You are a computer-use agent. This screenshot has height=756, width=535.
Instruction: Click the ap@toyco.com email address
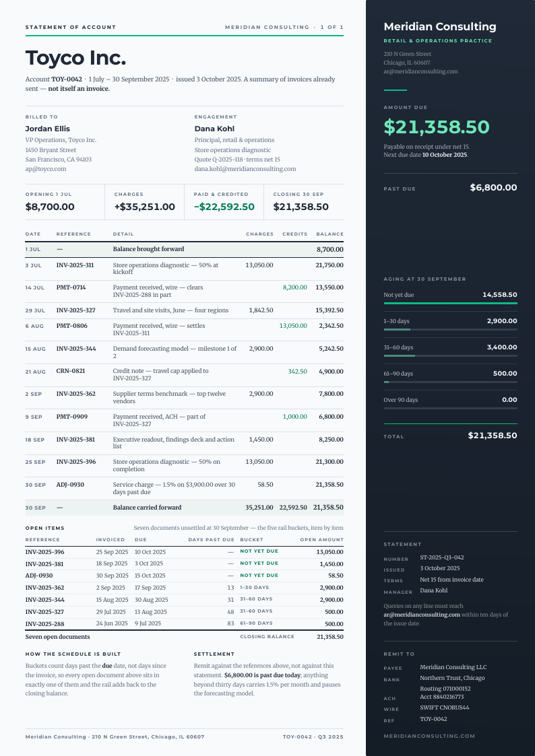click(46, 169)
